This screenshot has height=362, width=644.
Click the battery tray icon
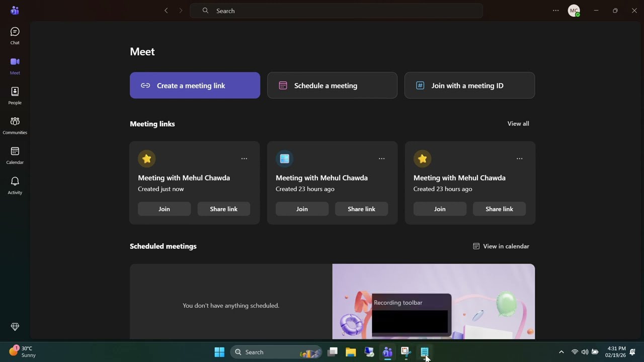pos(595,352)
